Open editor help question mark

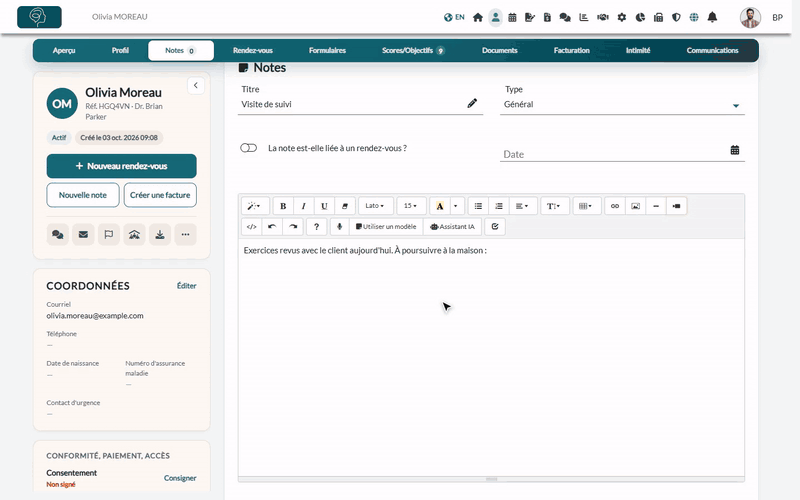click(316, 227)
